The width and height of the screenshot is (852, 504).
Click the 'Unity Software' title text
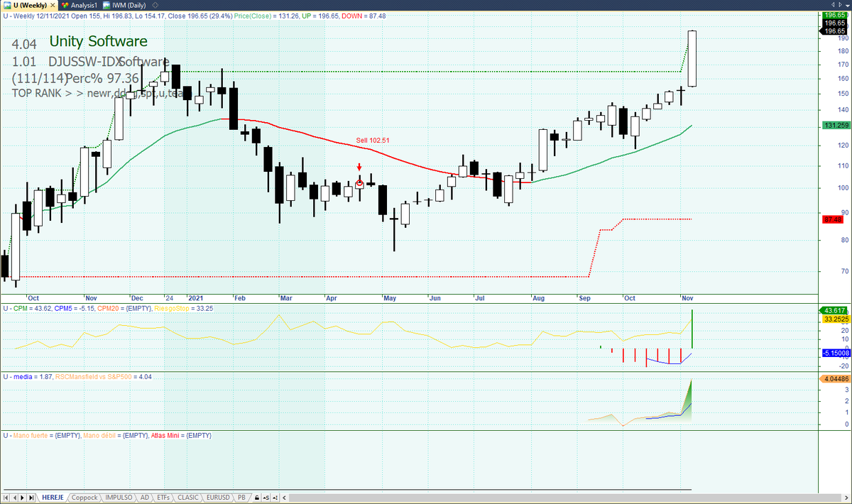[99, 42]
